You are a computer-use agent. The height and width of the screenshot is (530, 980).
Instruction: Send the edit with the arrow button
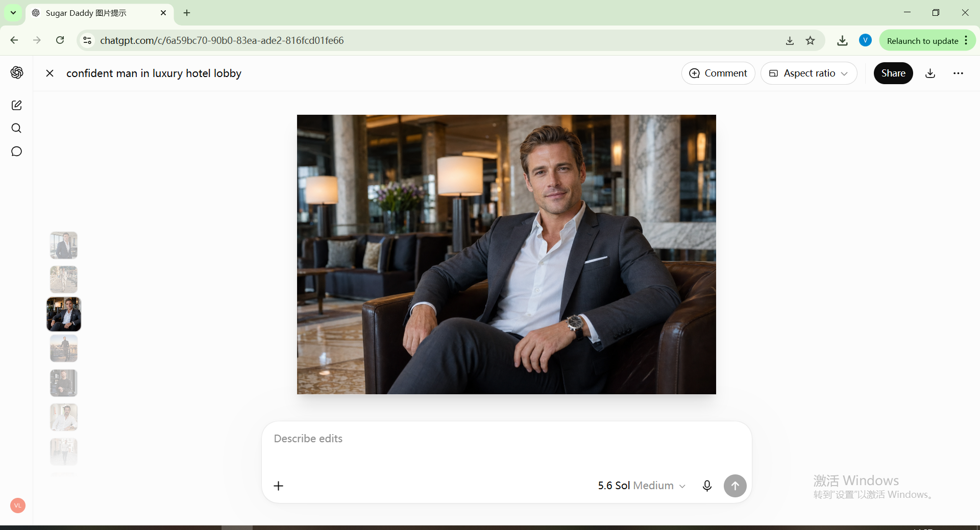pyautogui.click(x=735, y=486)
